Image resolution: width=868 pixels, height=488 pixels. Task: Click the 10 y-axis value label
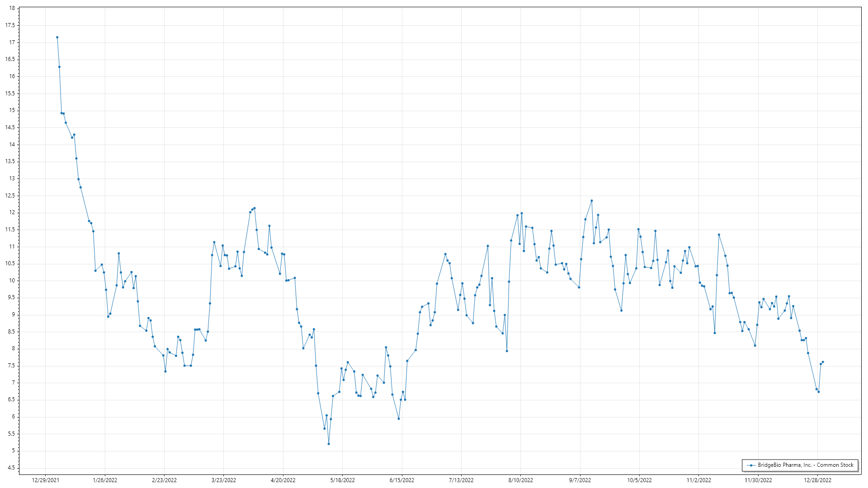(x=12, y=281)
